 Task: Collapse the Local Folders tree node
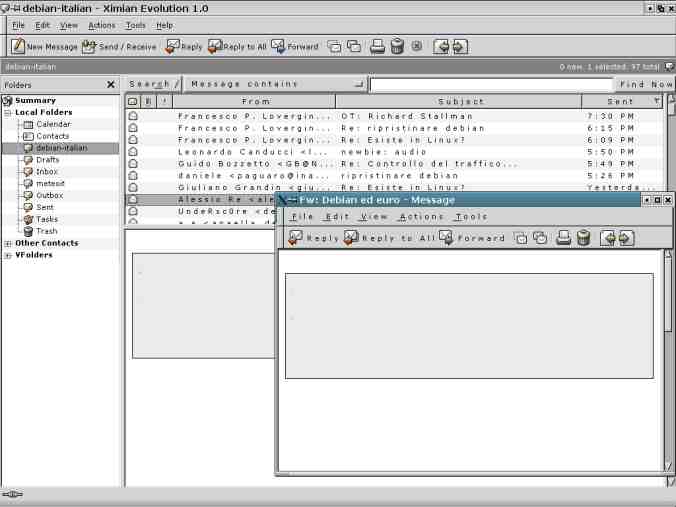click(x=8, y=113)
